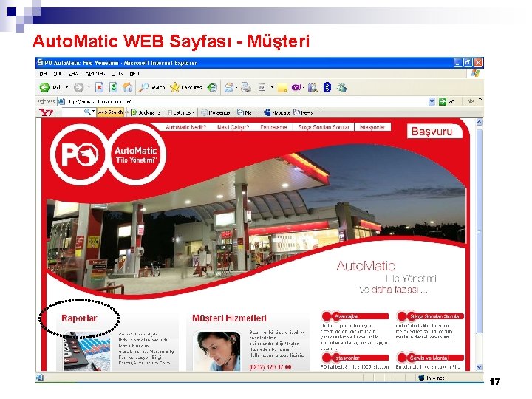532x399 pixels.
Task: Expand the Yahoo Settings dropdown
Action: [x=194, y=112]
